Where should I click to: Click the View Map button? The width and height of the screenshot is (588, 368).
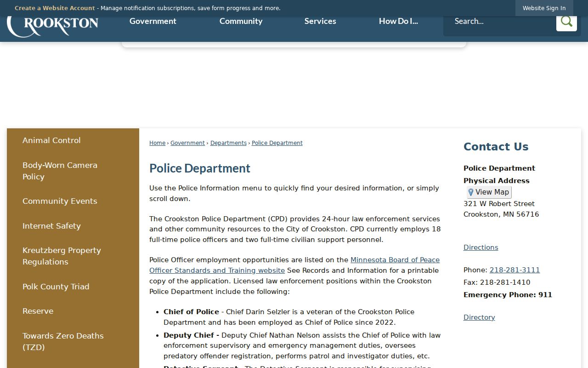coord(489,192)
